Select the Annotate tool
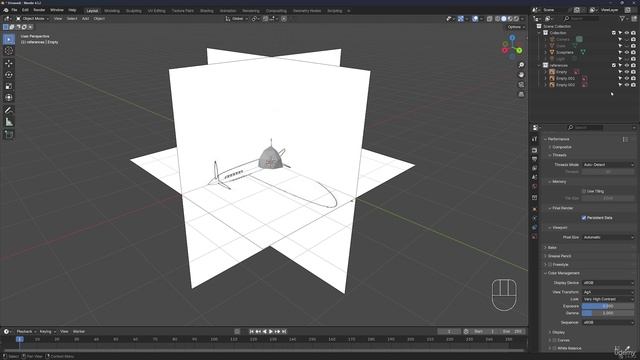 [x=9, y=110]
